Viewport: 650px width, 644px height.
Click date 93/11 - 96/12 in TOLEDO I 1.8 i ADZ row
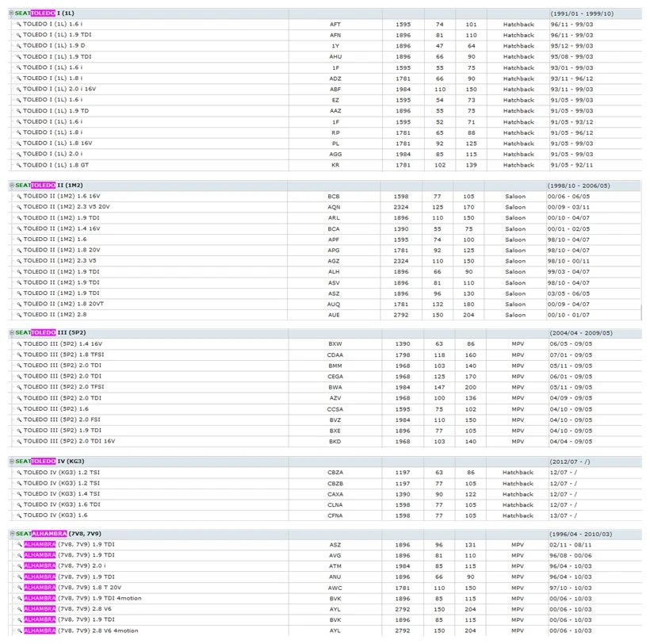(x=572, y=79)
